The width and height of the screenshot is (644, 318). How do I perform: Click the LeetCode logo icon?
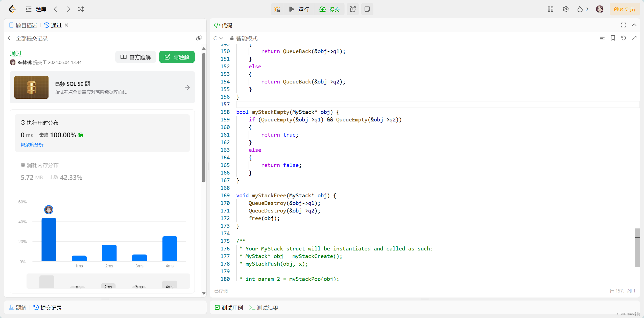(x=12, y=9)
